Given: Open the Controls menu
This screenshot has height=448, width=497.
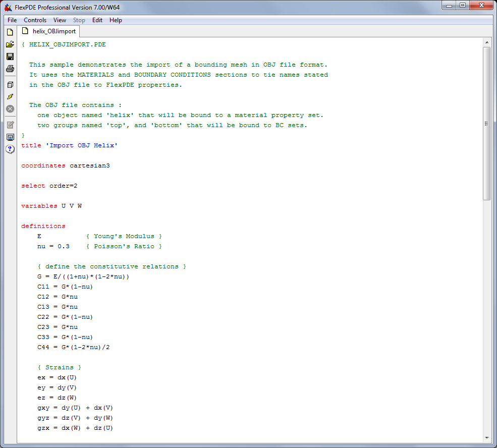Looking at the screenshot, I should pos(35,20).
